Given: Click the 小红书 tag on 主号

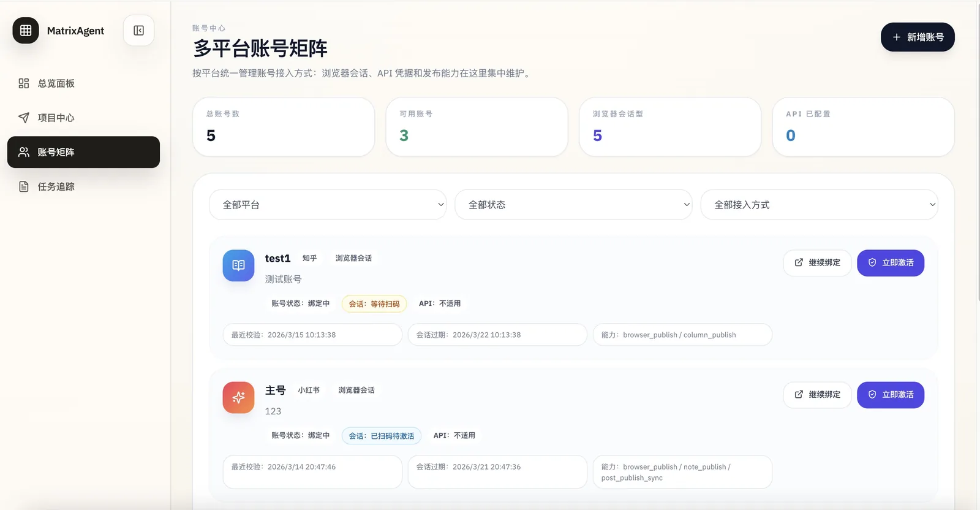Looking at the screenshot, I should click(x=309, y=390).
